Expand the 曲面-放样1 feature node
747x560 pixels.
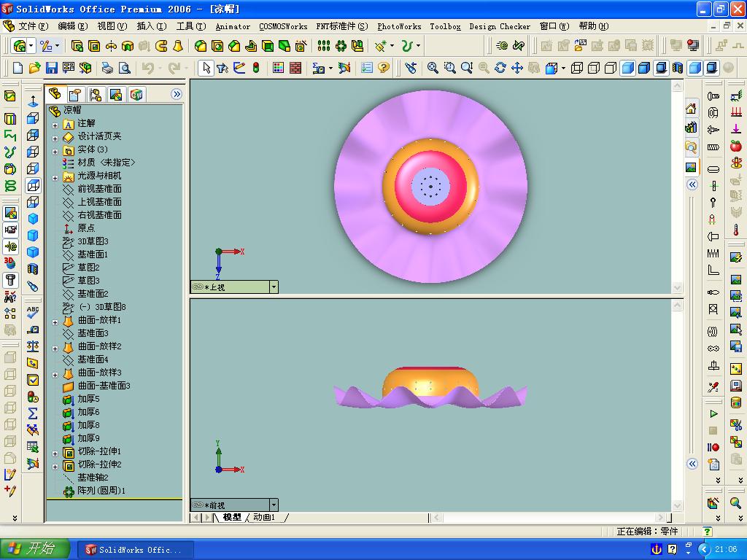[x=55, y=322]
